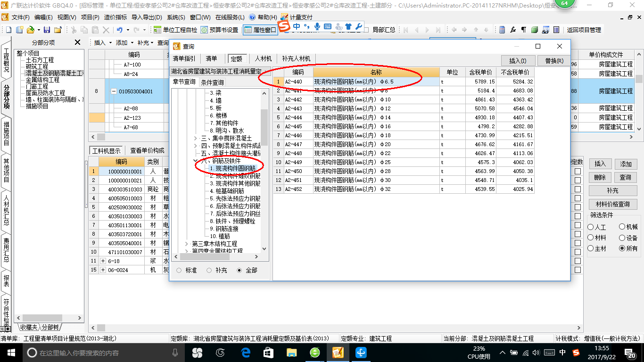Open Microsoft Store from taskbar
This screenshot has height=362, width=644.
(268, 353)
